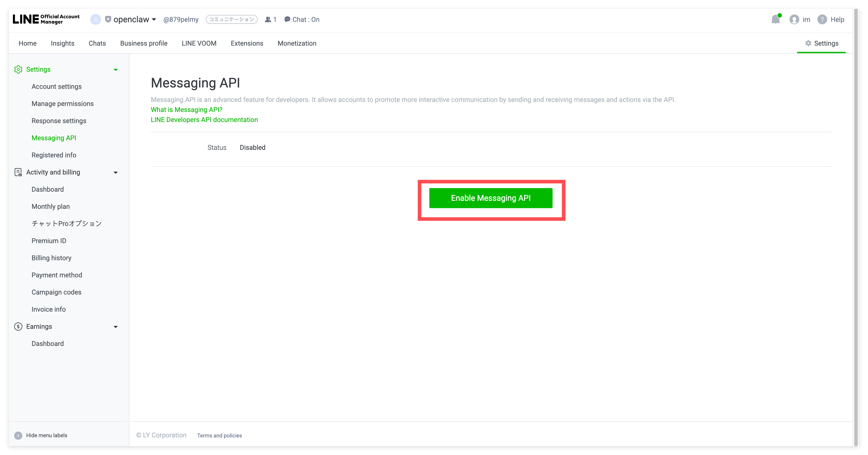Click the notification bell icon

click(775, 20)
